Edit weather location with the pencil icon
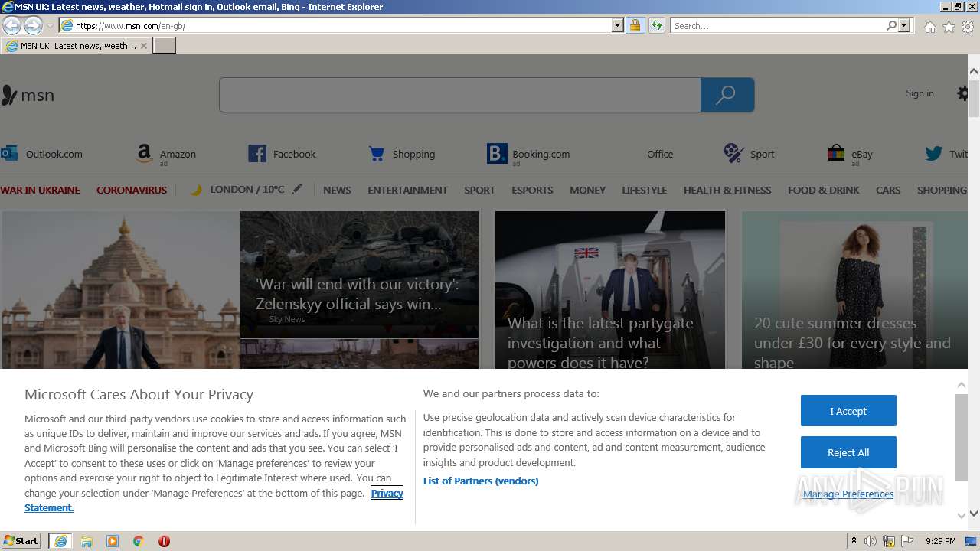This screenshot has width=980, height=551. 297,189
